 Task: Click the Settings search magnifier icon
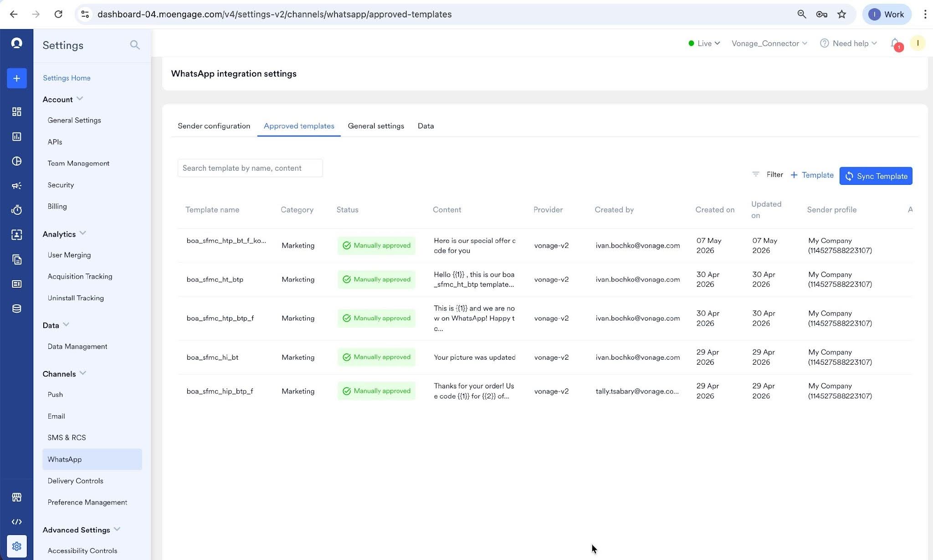point(134,45)
